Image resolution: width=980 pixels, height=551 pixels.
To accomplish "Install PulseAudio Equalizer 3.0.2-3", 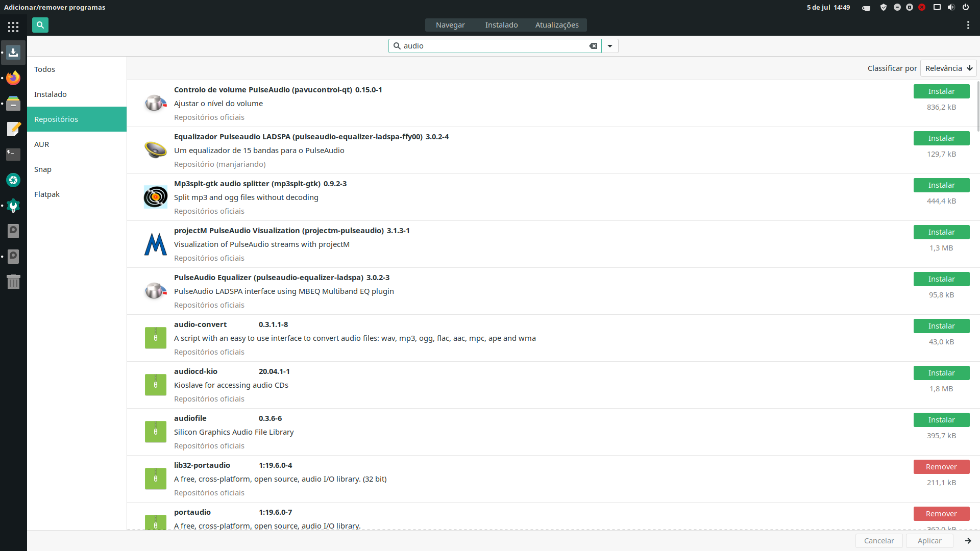I will point(941,279).
